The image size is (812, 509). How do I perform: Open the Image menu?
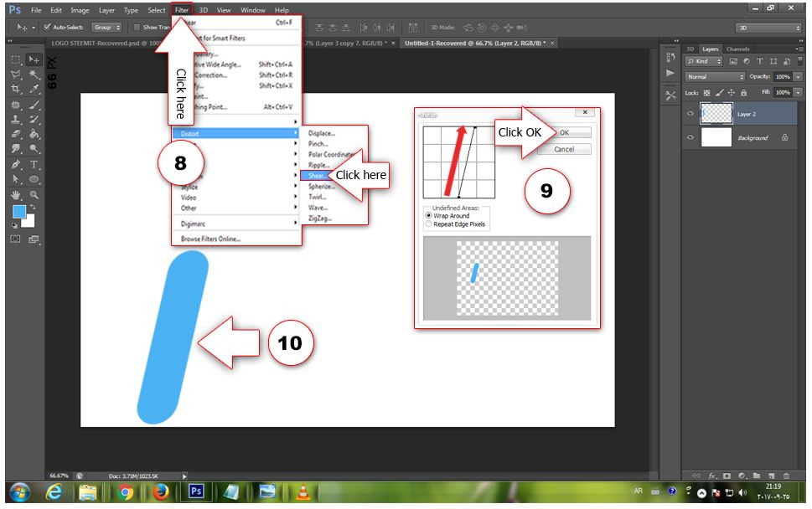point(80,10)
